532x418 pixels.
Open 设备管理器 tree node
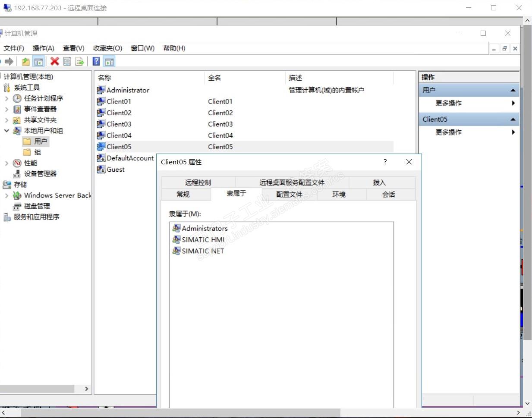(40, 174)
